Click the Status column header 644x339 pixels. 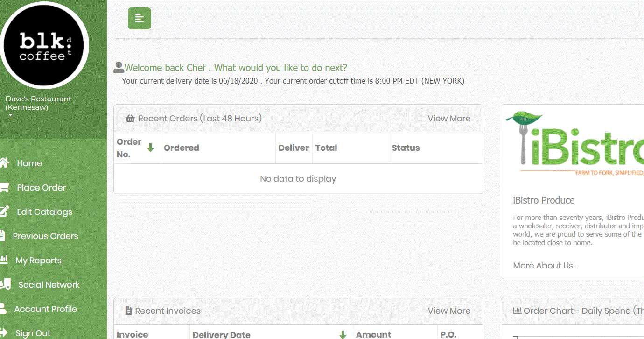click(406, 148)
